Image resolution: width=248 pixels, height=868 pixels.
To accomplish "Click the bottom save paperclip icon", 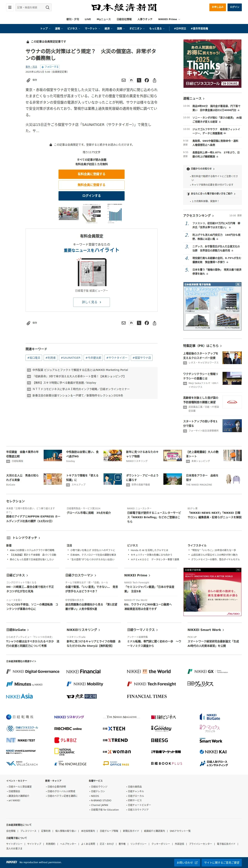I will click(28, 323).
